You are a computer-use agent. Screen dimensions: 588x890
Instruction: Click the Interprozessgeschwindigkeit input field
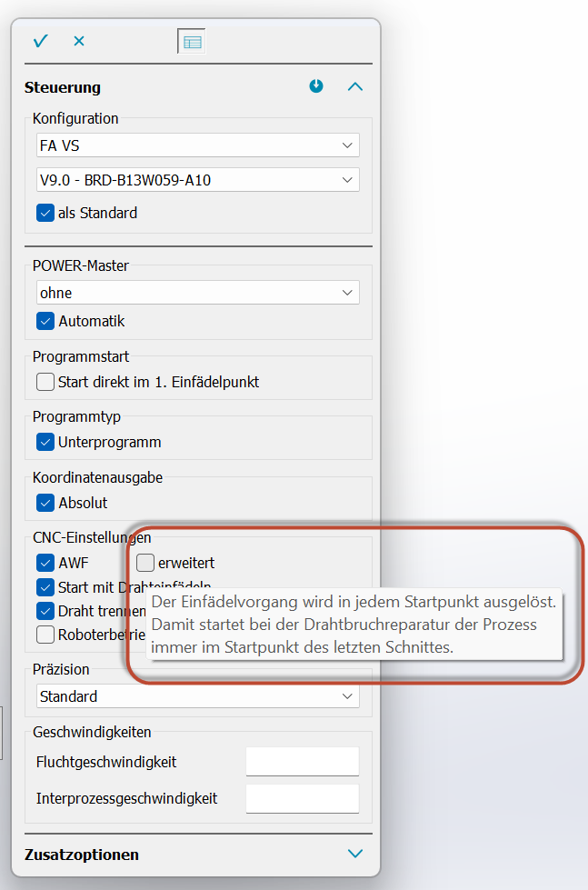pyautogui.click(x=302, y=798)
